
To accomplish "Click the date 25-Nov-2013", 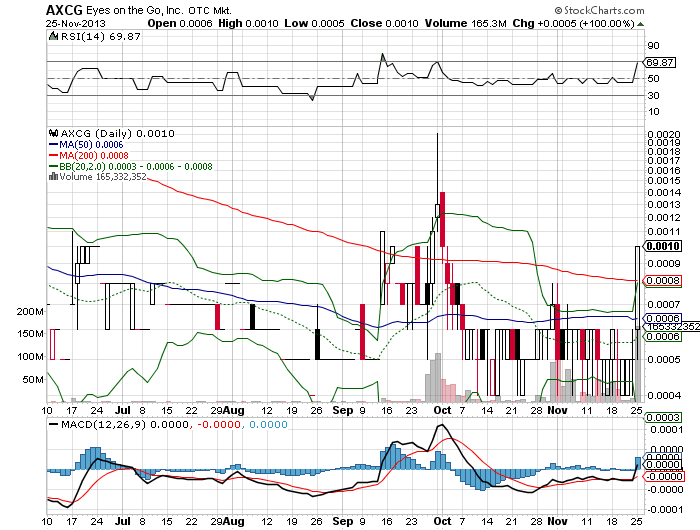I will pos(75,23).
